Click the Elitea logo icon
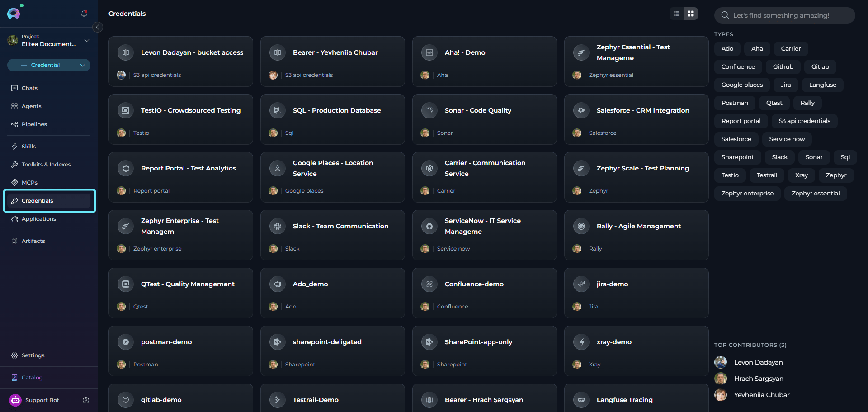 click(x=14, y=14)
